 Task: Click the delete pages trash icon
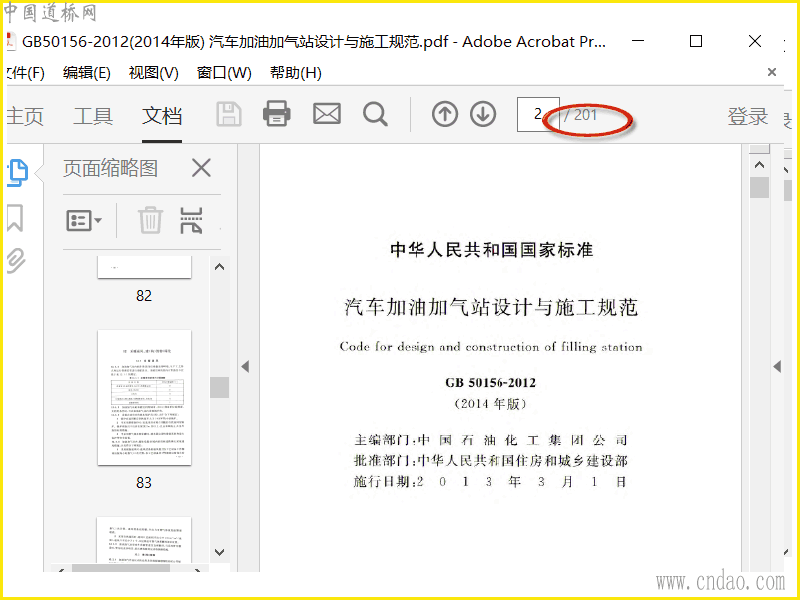(x=151, y=220)
